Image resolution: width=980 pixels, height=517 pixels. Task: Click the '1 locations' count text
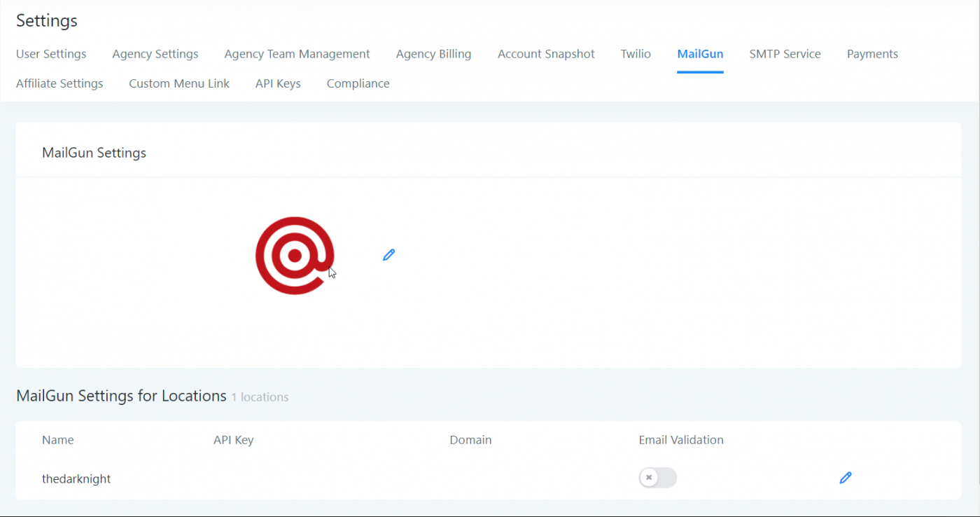260,397
